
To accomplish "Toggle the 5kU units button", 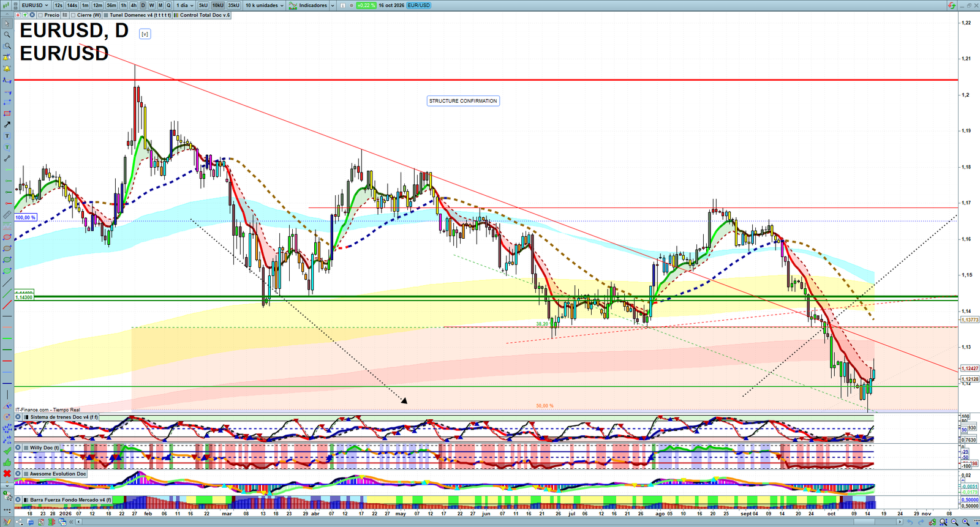I will 203,6.
